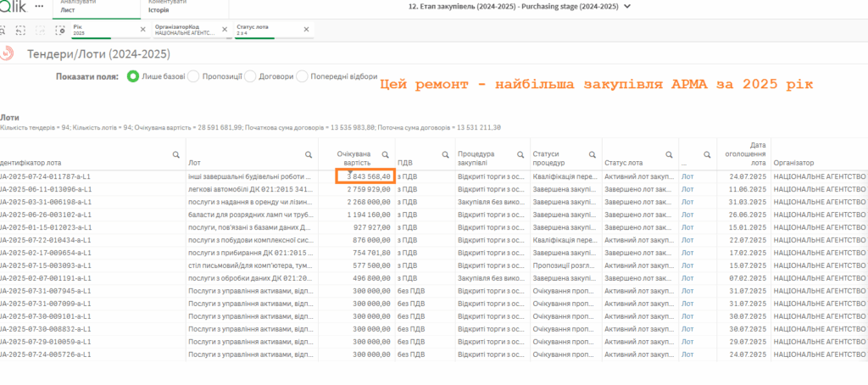
Task: Open the Статус лота selection field
Action: tap(264, 30)
